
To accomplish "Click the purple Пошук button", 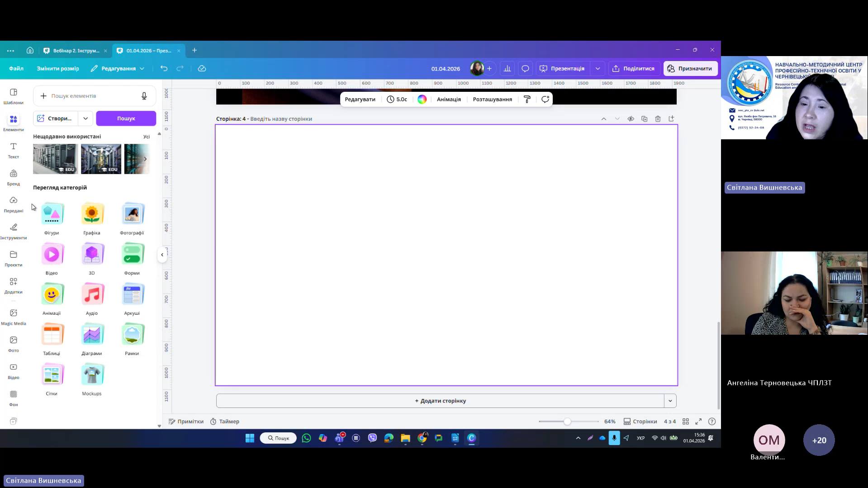I will (126, 118).
